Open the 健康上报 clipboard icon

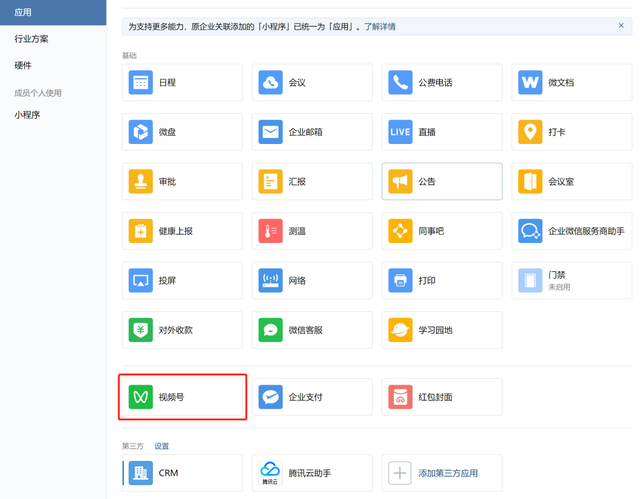pos(140,231)
